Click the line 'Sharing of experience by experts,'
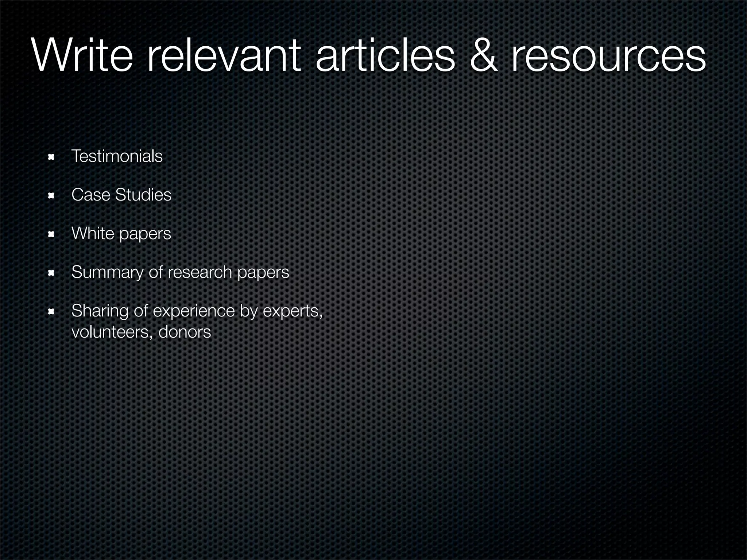This screenshot has width=747, height=560. click(x=197, y=311)
